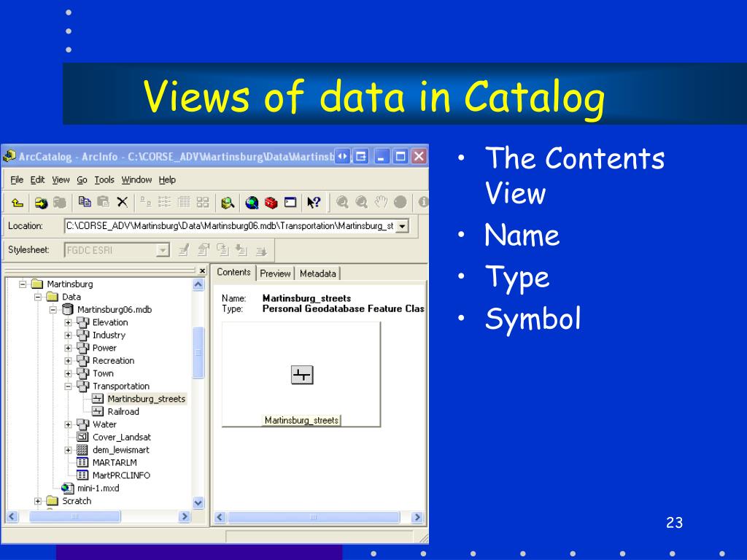This screenshot has width=747, height=560.
Task: Open the Tools menu
Action: coord(104,179)
